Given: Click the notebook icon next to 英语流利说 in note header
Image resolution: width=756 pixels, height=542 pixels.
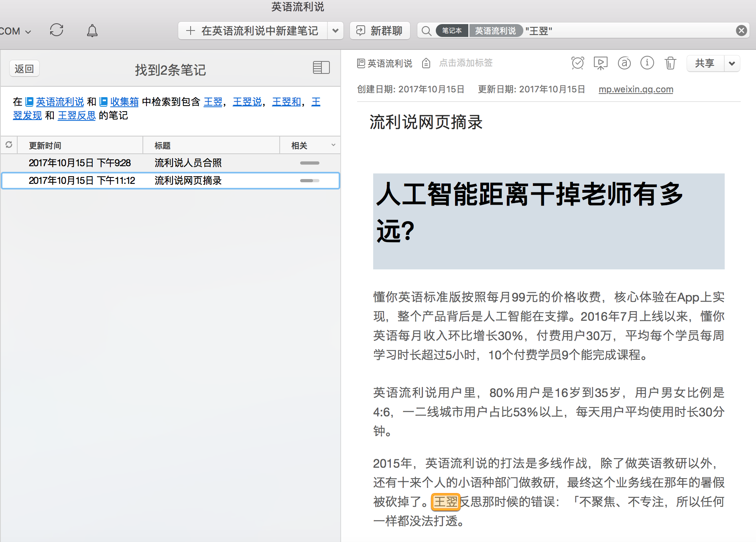Looking at the screenshot, I should 361,63.
